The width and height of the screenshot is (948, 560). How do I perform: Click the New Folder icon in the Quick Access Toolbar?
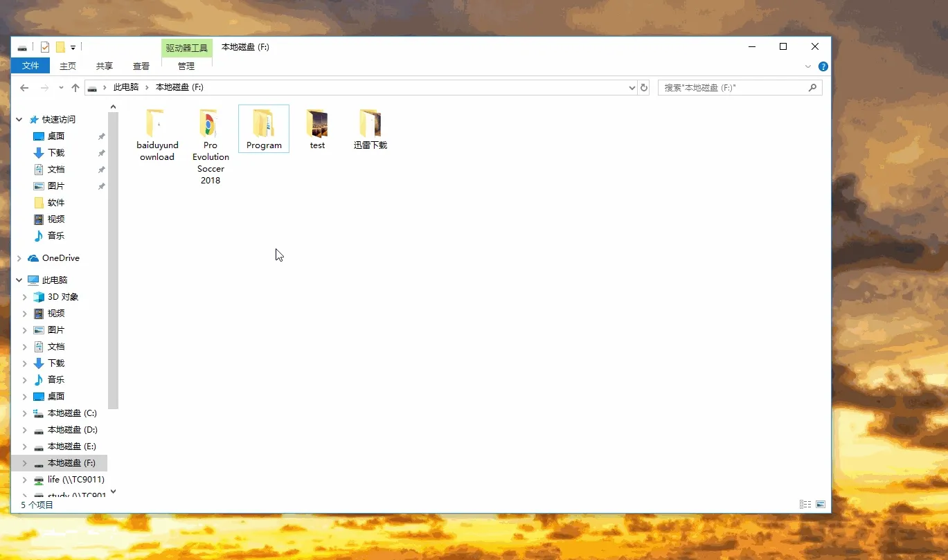[61, 46]
